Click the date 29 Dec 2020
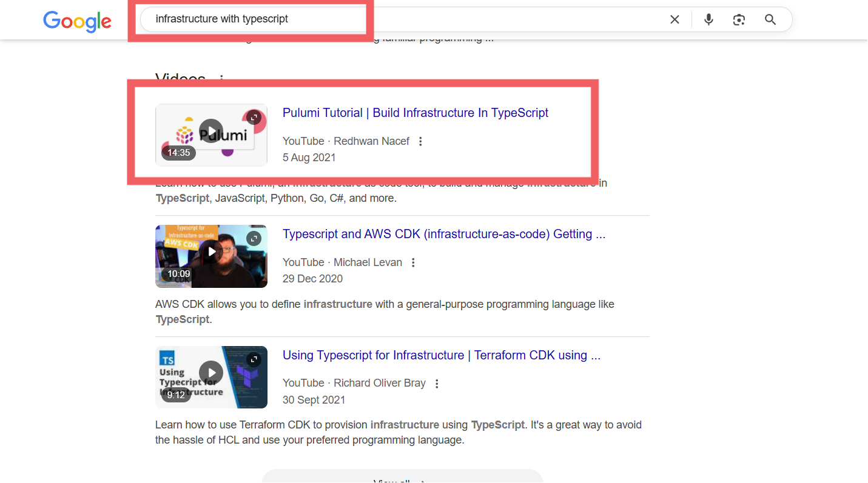868x483 pixels. pyautogui.click(x=313, y=279)
